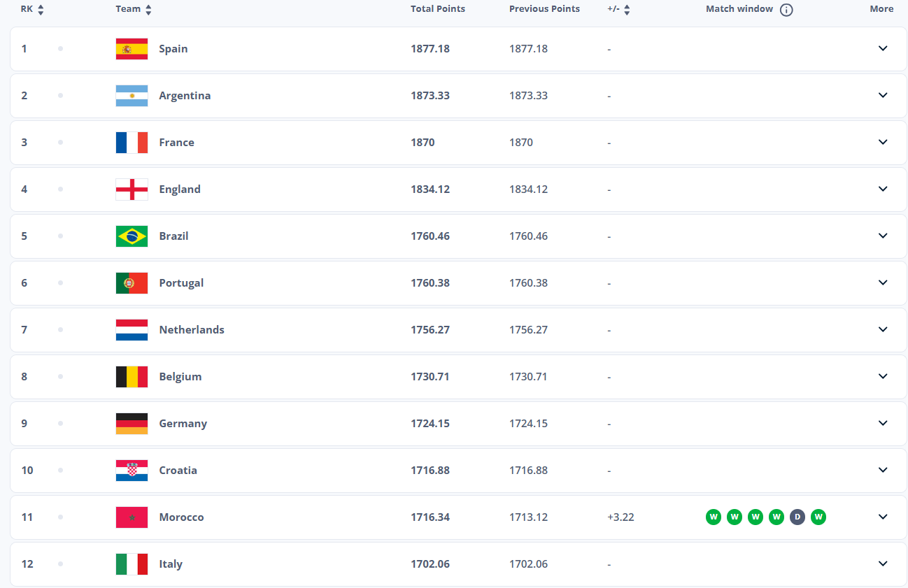
Task: Click the Total Points column header
Action: [x=438, y=9]
